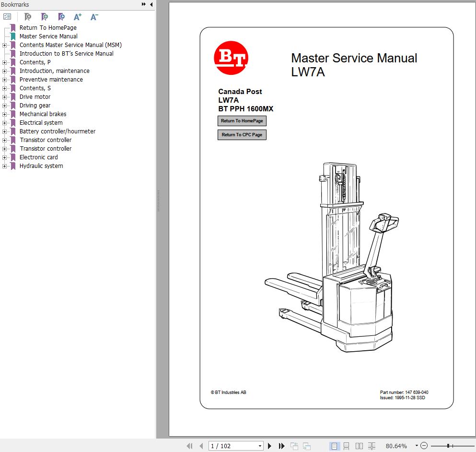Viewport: 476px width, 452px height.
Task: Go to the next page
Action: [270, 446]
